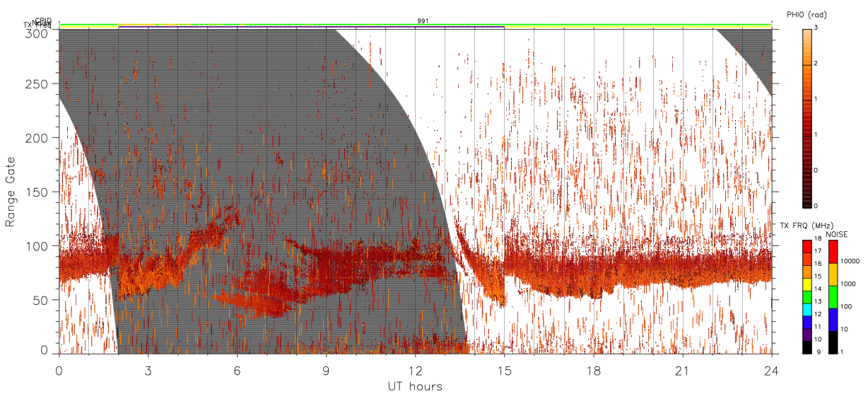
Task: Click the '3' tick label on PHI0 colorbar
Action: pos(817,28)
